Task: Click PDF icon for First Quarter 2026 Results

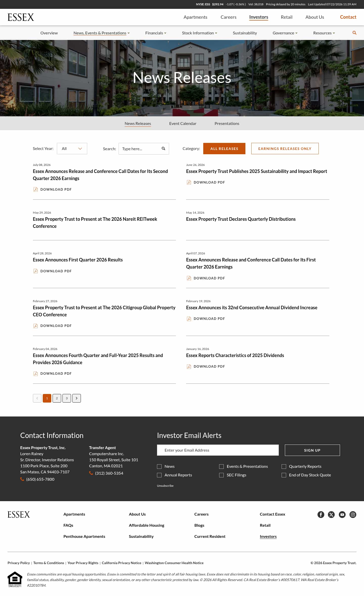Action: [x=36, y=271]
